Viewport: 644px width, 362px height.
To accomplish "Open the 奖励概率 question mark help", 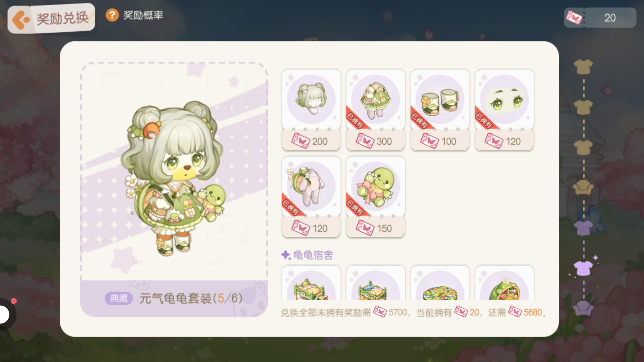I will (x=112, y=15).
